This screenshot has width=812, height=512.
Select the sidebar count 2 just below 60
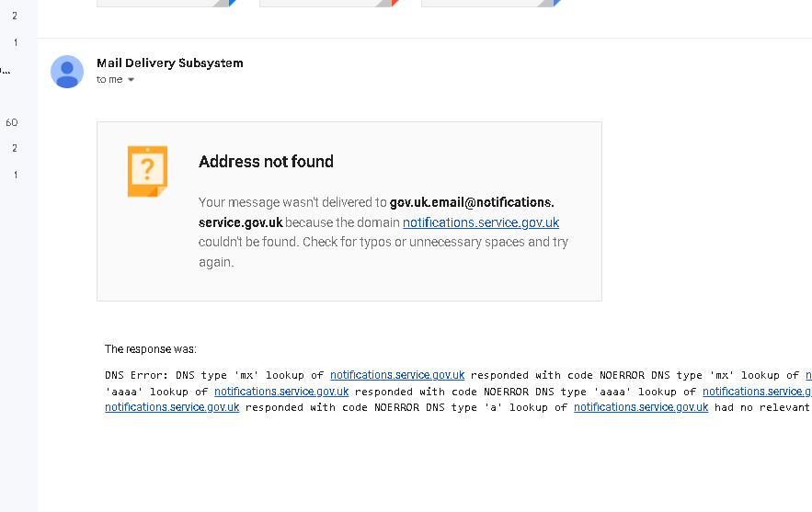pos(15,149)
